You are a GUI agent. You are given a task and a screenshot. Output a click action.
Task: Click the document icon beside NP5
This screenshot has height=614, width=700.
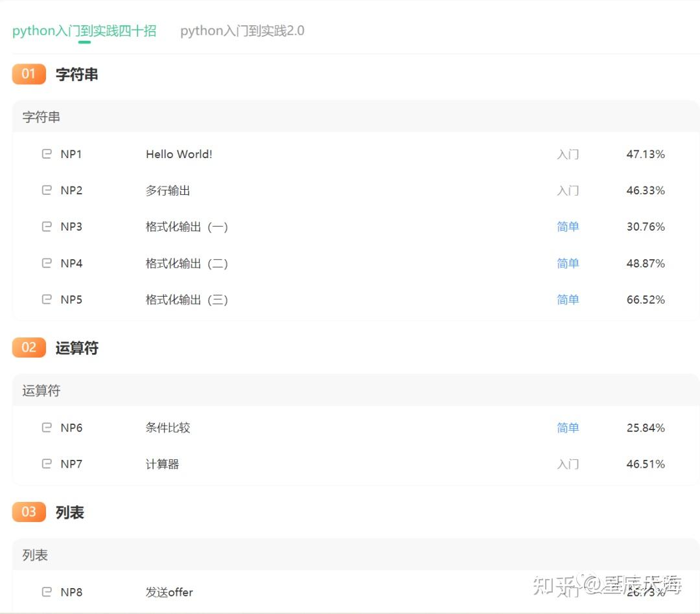point(47,299)
